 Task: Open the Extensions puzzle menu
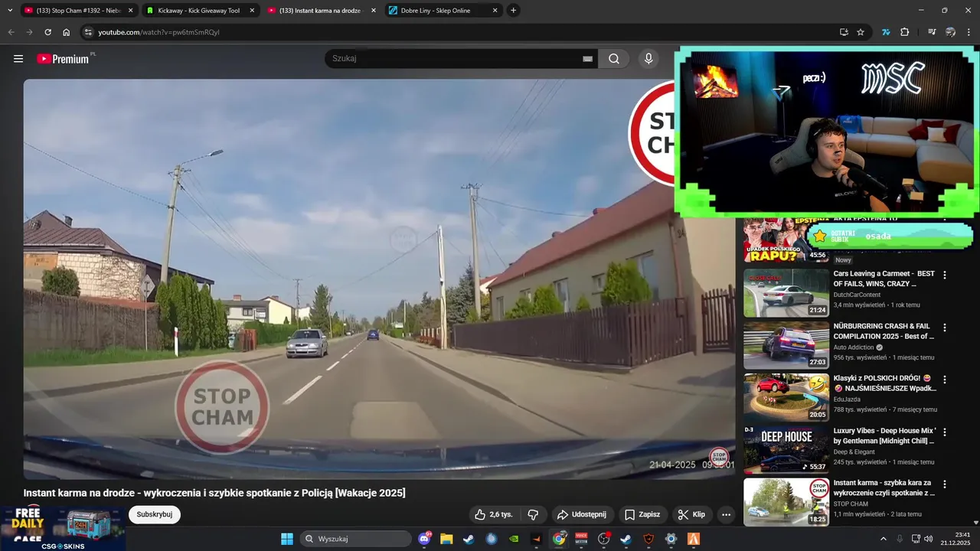click(x=904, y=32)
